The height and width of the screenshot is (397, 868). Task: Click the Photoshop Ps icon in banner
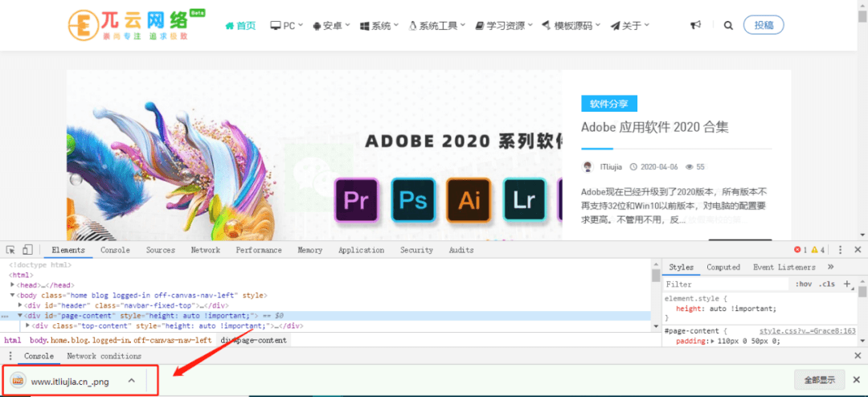click(413, 200)
